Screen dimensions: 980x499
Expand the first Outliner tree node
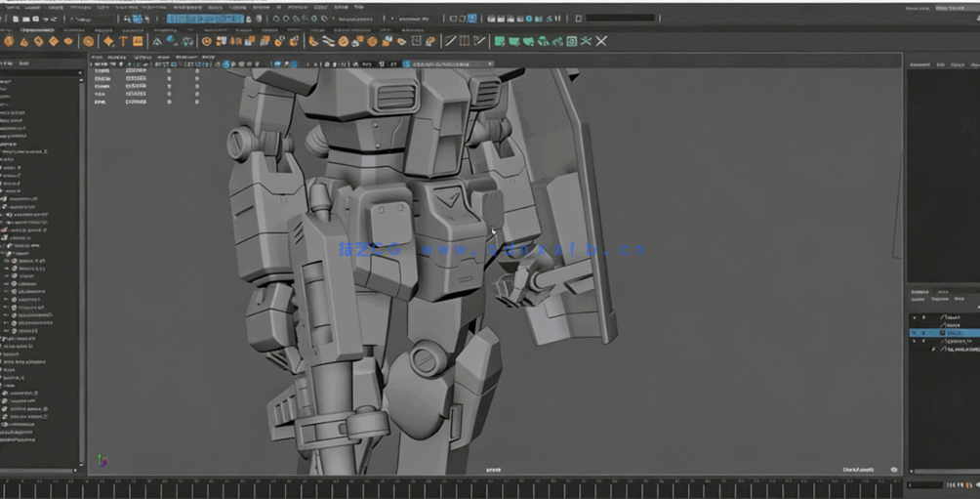point(4,82)
